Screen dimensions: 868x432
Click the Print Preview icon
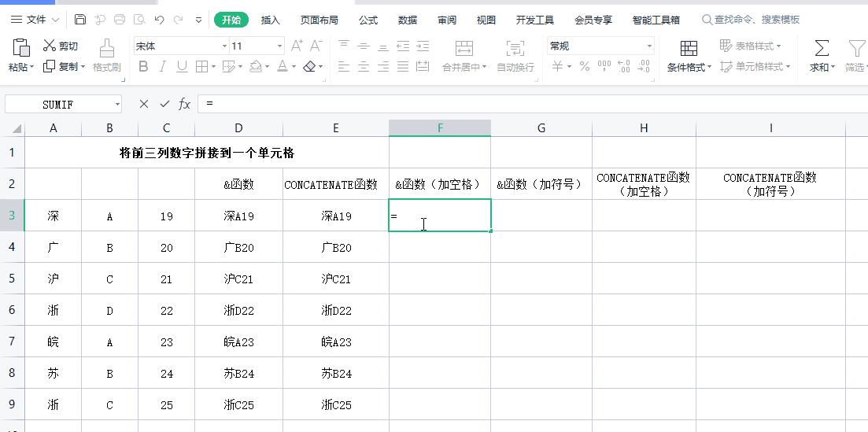click(139, 20)
